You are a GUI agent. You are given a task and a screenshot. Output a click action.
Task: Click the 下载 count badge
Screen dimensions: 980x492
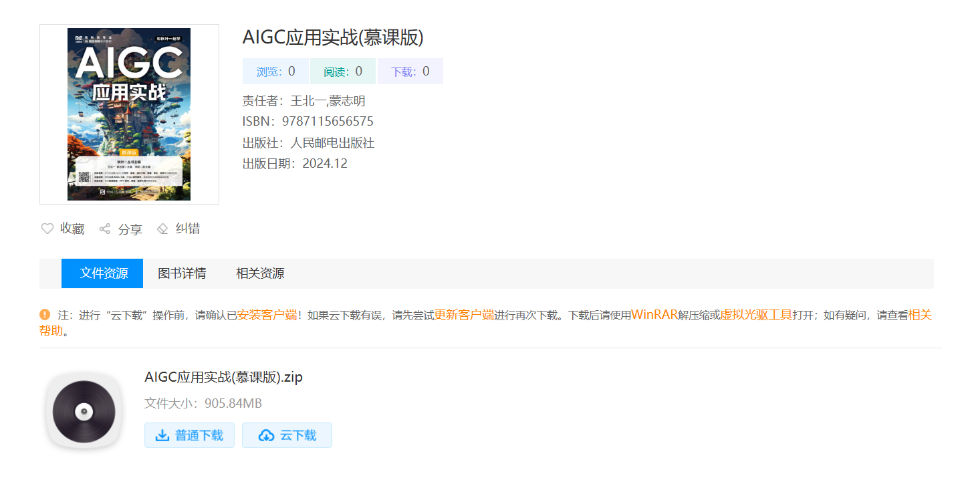(410, 72)
